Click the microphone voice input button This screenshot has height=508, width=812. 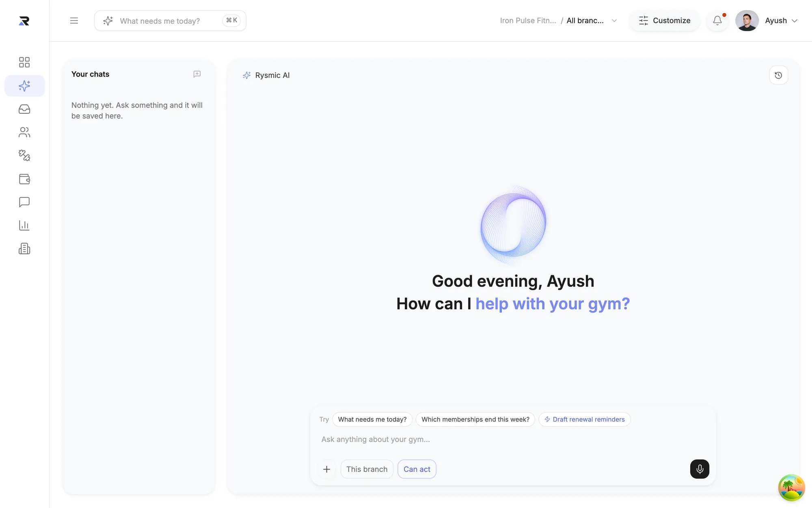tap(700, 469)
